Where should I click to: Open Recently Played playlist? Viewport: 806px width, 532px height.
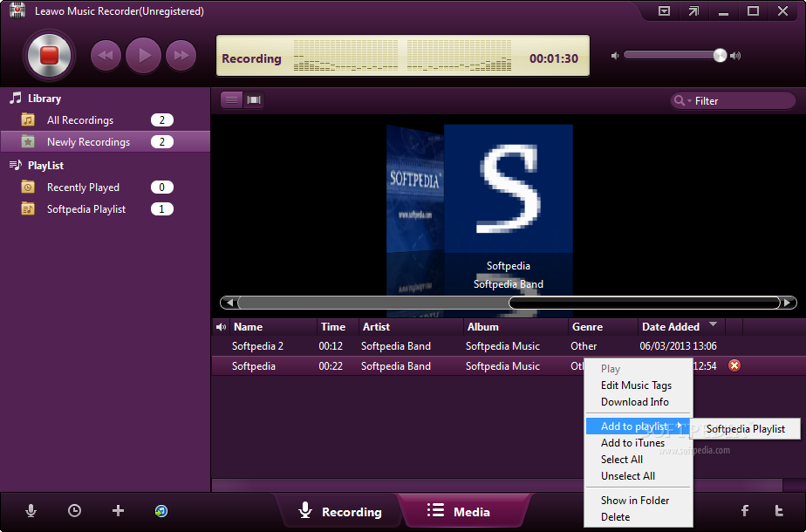tap(105, 188)
